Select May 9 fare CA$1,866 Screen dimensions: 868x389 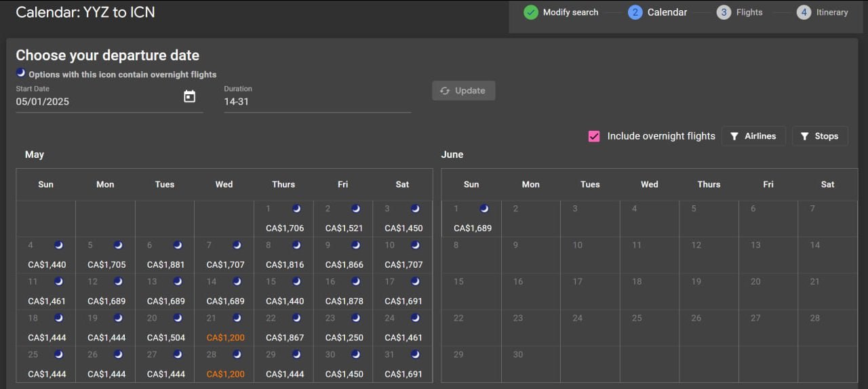(344, 264)
